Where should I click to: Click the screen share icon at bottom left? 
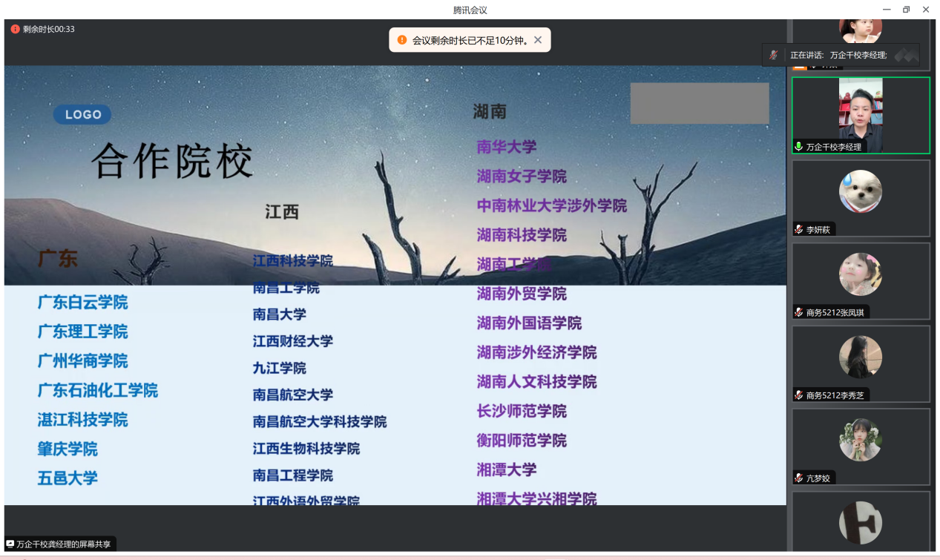pos(10,544)
